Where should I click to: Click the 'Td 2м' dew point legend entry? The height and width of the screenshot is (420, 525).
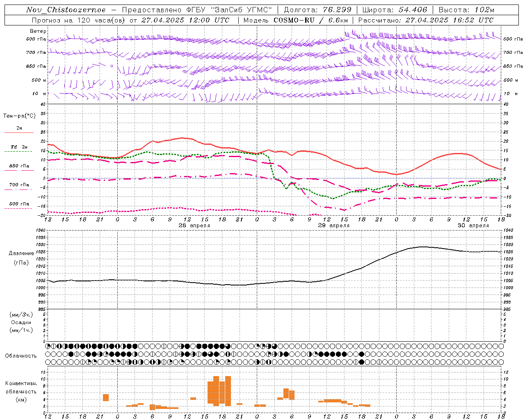19,147
